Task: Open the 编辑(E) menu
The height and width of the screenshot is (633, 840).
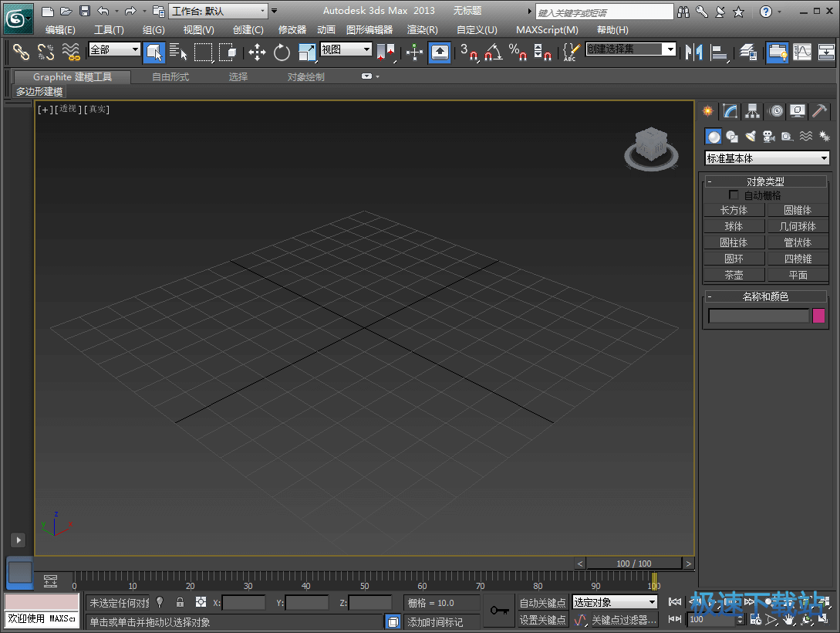Action: (x=60, y=30)
